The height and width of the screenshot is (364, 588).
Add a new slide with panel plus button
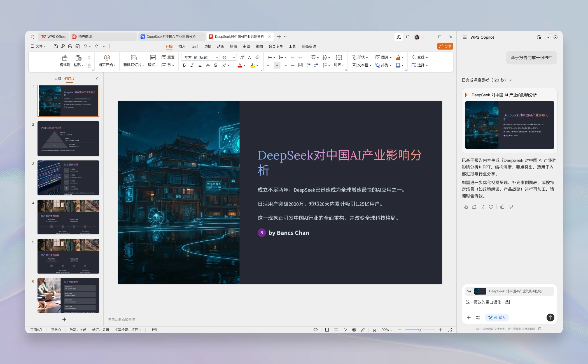pos(64,319)
